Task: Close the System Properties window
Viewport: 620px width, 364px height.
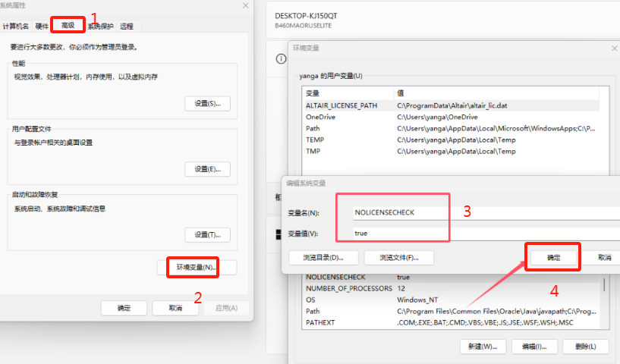Action: tap(246, 5)
